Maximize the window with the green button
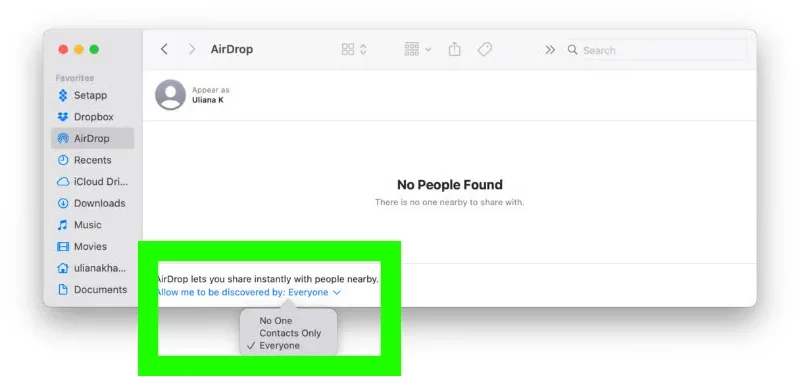Viewport: 800px width, 388px height. [94, 50]
